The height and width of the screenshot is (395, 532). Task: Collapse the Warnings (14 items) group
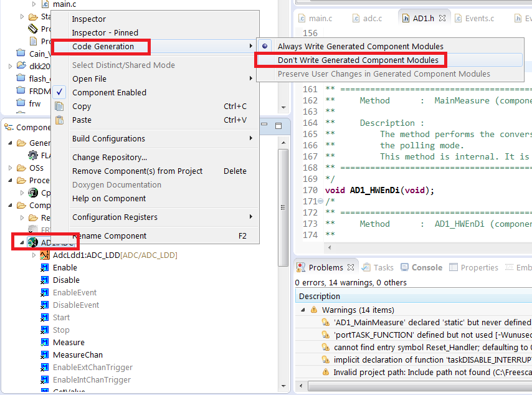pyautogui.click(x=303, y=310)
